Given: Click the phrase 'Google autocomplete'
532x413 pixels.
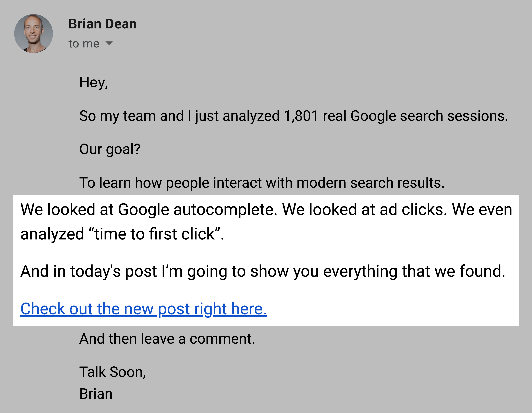Looking at the screenshot, I should 198,209.
